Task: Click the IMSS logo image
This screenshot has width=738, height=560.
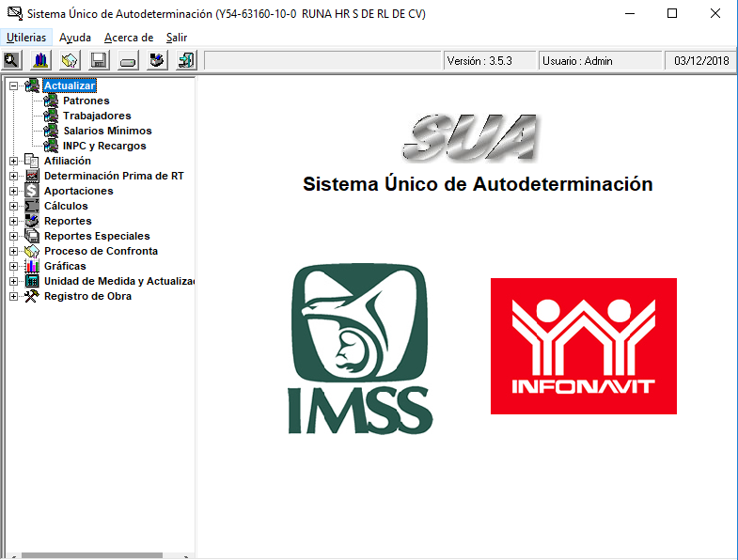Action: [360, 349]
